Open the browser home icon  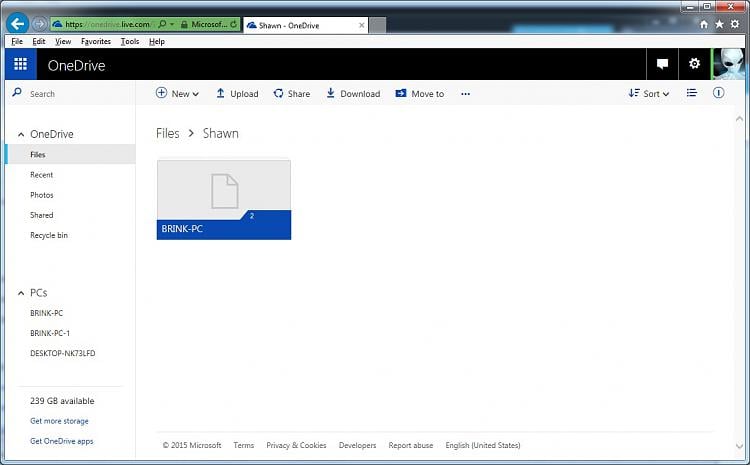(x=704, y=24)
